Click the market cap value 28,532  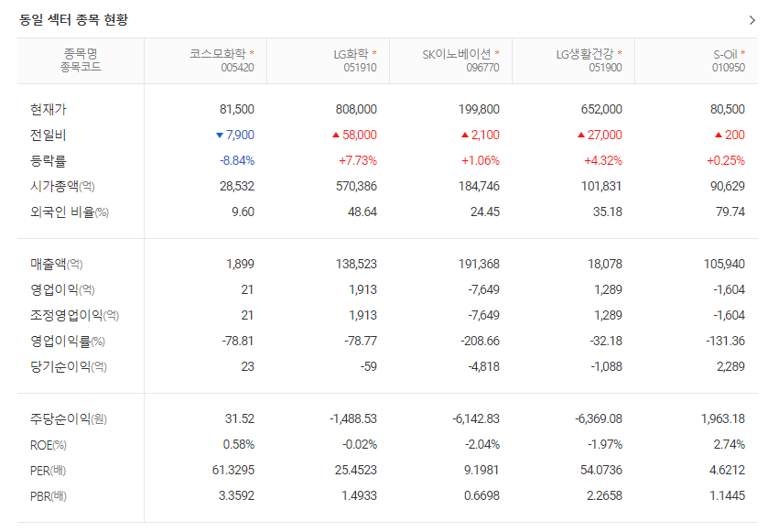236,186
